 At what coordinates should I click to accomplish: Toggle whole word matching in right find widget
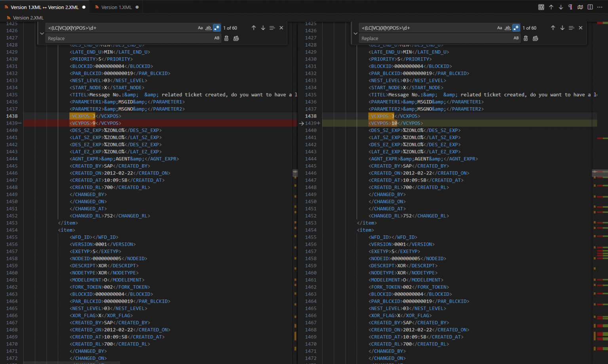point(507,28)
